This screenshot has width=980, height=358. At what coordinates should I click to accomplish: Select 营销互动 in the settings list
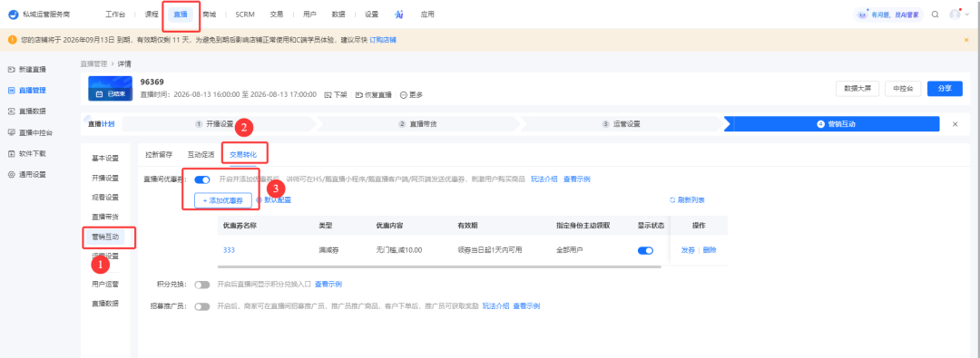click(105, 237)
